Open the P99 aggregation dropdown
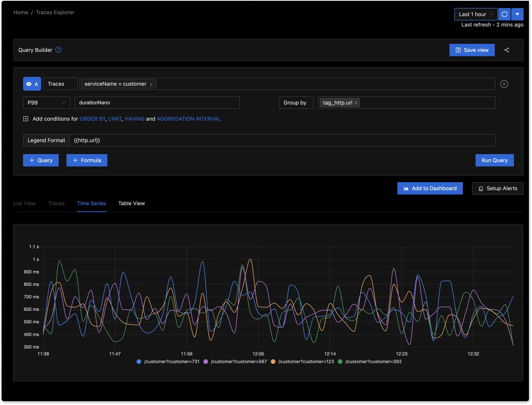The width and height of the screenshot is (532, 405). (46, 103)
